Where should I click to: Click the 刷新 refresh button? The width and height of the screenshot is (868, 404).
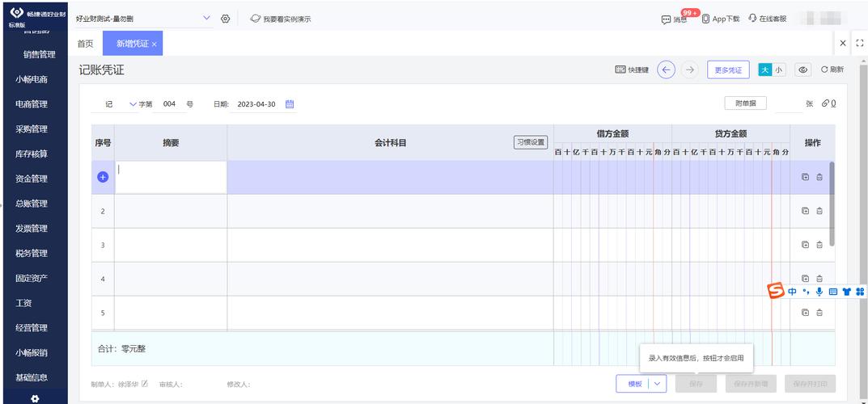coord(832,69)
